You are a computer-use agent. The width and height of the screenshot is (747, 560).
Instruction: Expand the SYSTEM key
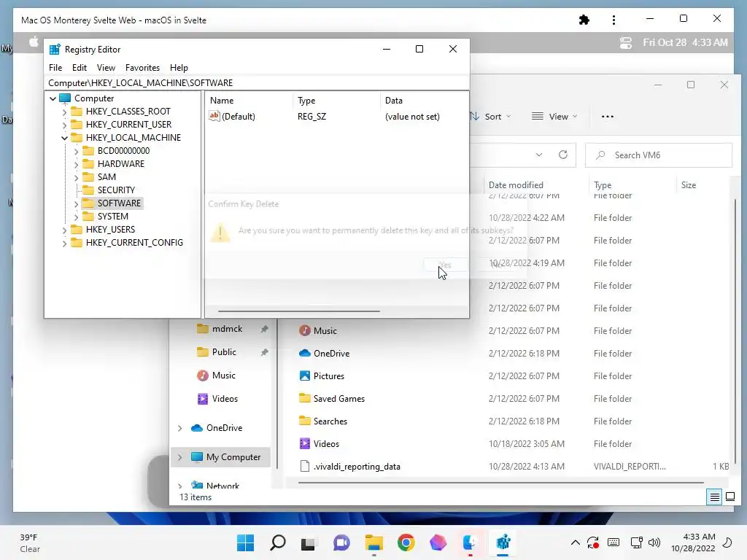[x=76, y=217]
